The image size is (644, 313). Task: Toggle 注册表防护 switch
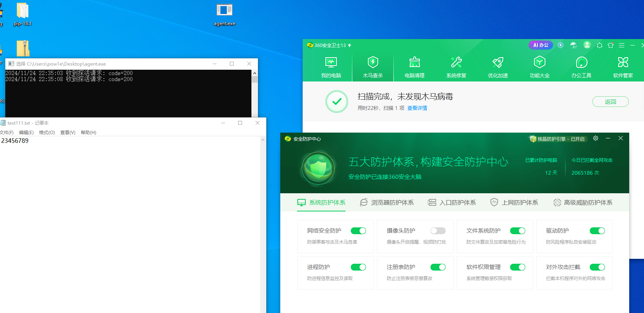438,267
